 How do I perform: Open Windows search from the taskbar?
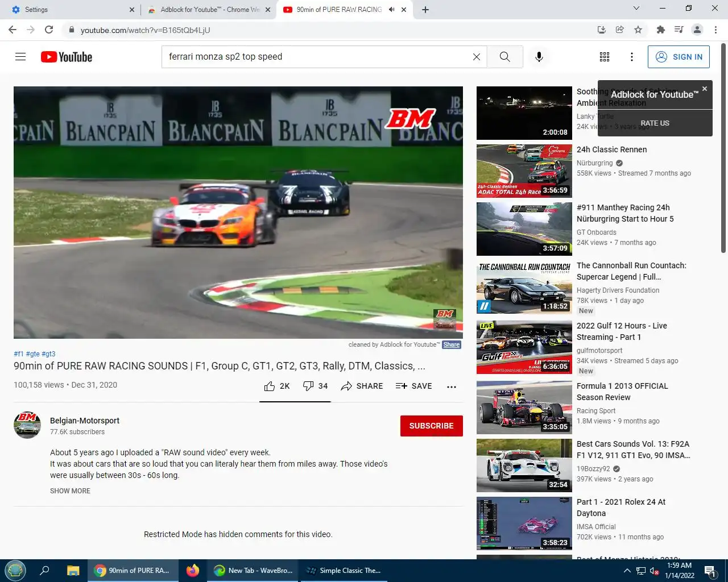[x=44, y=571]
